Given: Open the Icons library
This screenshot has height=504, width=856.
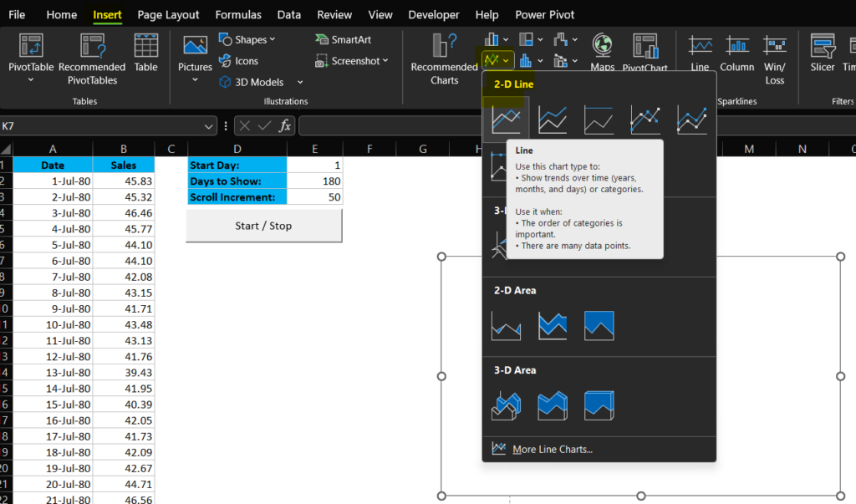Looking at the screenshot, I should coord(238,61).
